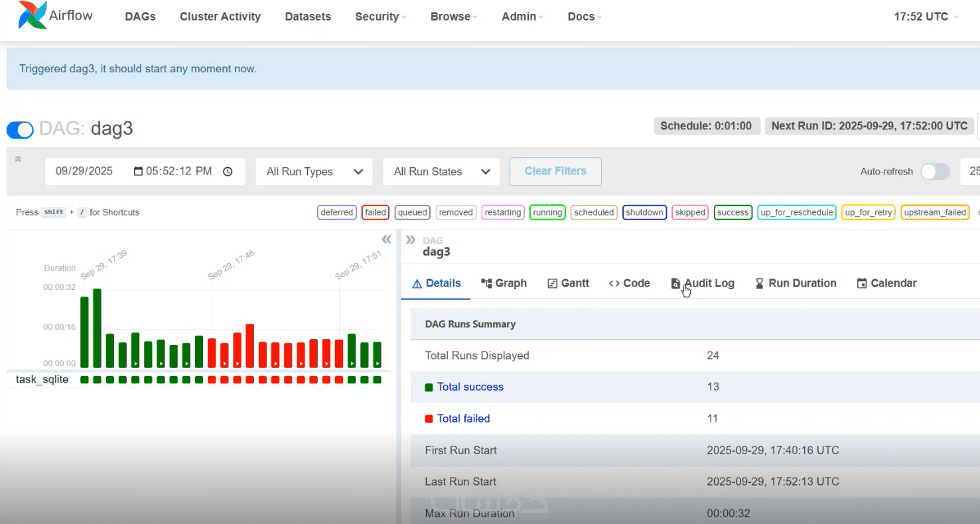Image resolution: width=980 pixels, height=524 pixels.
Task: Select the task_sqlite task row label
Action: tap(42, 379)
